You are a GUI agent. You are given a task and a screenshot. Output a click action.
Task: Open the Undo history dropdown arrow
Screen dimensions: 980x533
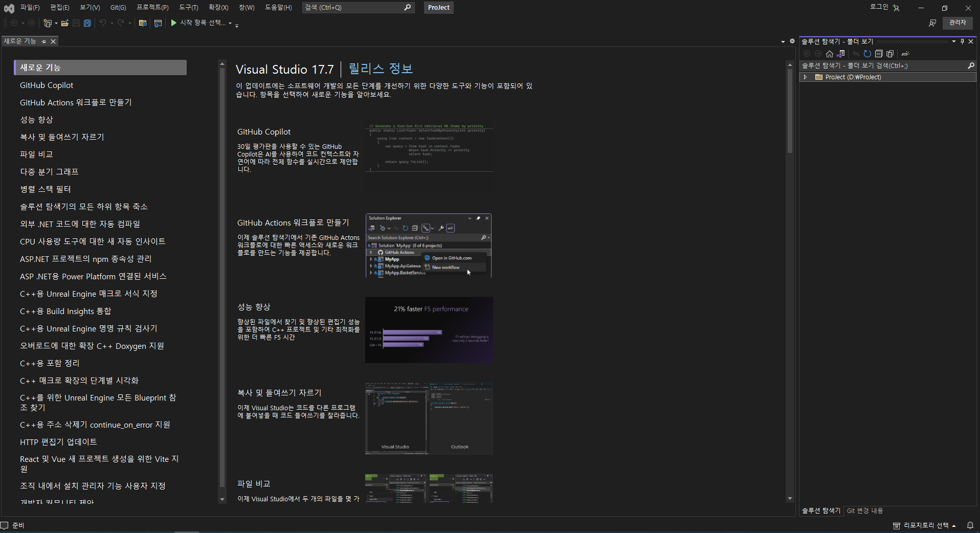click(x=112, y=23)
